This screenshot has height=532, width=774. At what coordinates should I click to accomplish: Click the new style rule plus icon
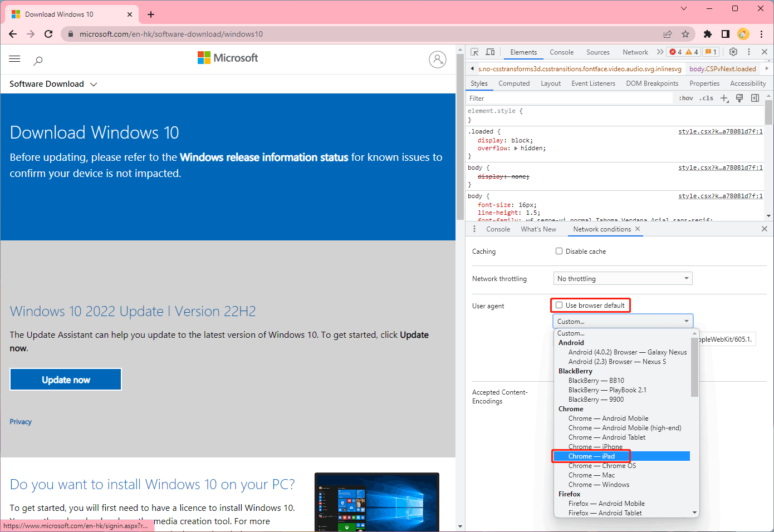click(724, 98)
